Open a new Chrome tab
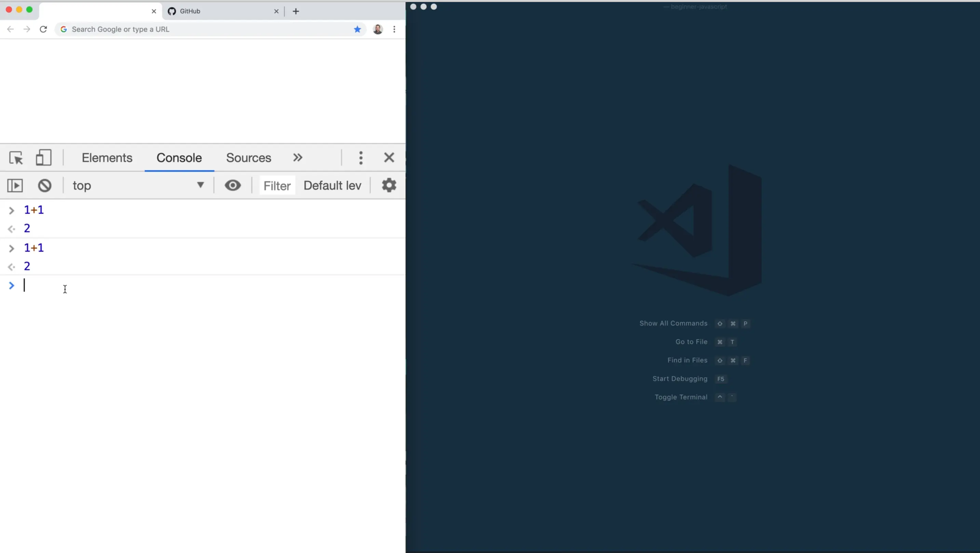980x553 pixels. click(x=296, y=11)
